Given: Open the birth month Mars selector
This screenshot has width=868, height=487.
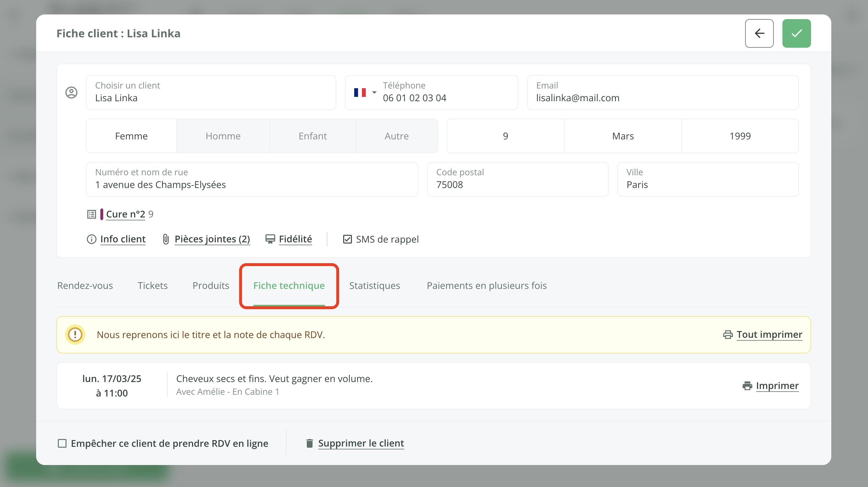Looking at the screenshot, I should pos(622,136).
